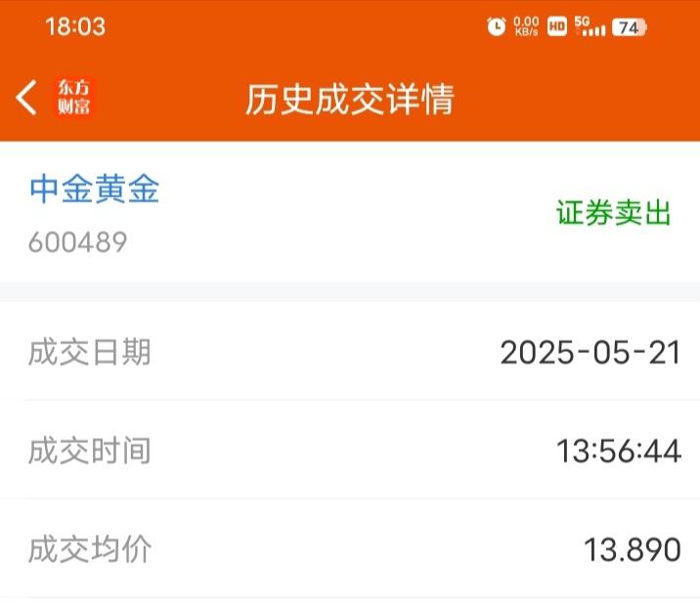Image resolution: width=700 pixels, height=602 pixels.
Task: Select the stock code 600489
Action: (x=77, y=242)
